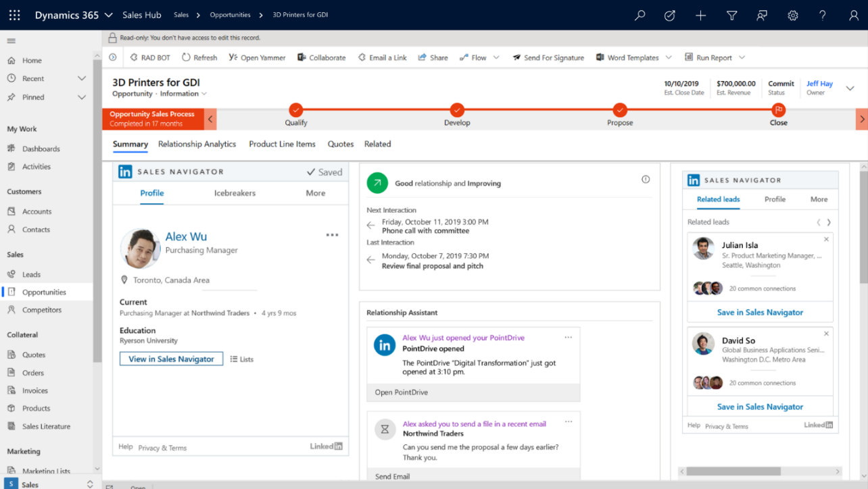The width and height of the screenshot is (868, 489).
Task: Click View in Sales Navigator
Action: point(171,359)
